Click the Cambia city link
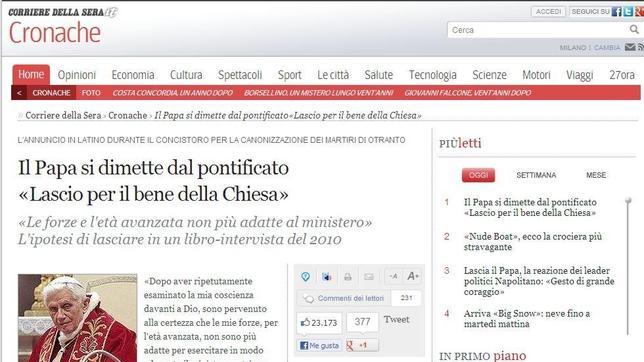Image resolution: width=644 pixels, height=362 pixels. click(607, 48)
